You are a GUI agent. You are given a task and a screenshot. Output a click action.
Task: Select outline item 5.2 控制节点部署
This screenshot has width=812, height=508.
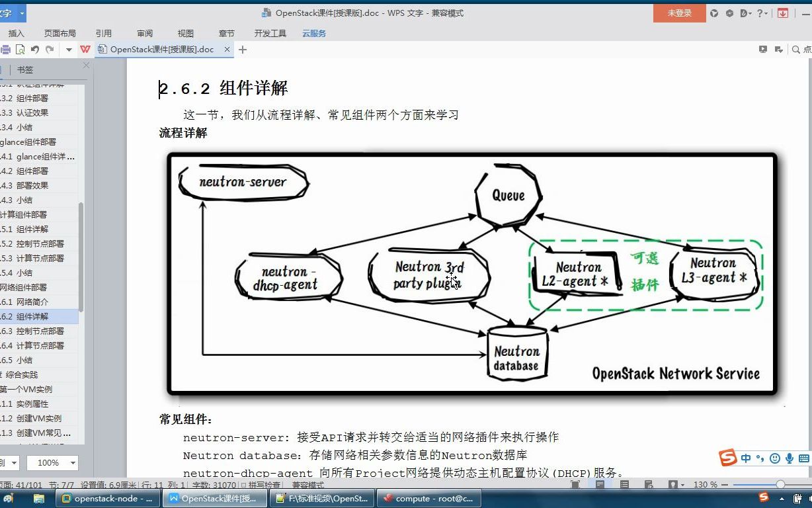pyautogui.click(x=38, y=243)
